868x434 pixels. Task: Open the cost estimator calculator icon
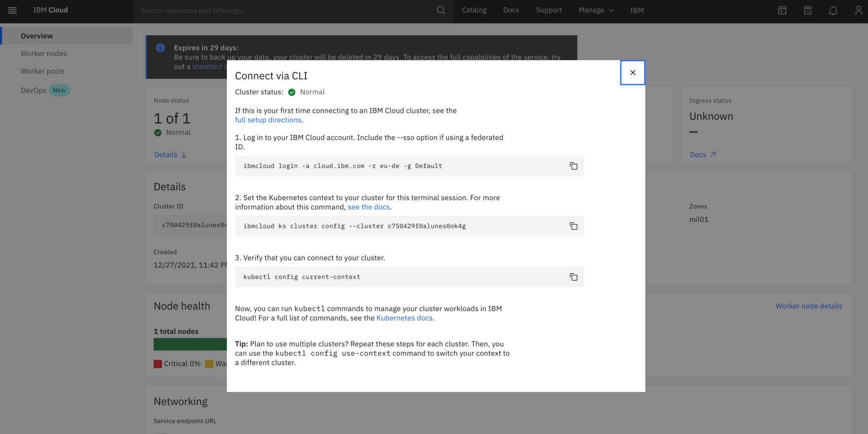tap(807, 10)
